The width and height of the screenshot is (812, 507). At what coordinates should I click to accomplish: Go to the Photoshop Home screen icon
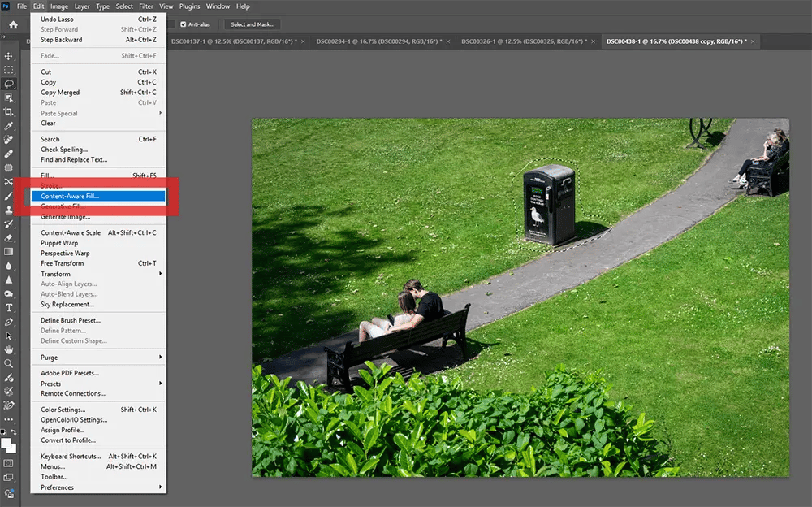tap(13, 24)
